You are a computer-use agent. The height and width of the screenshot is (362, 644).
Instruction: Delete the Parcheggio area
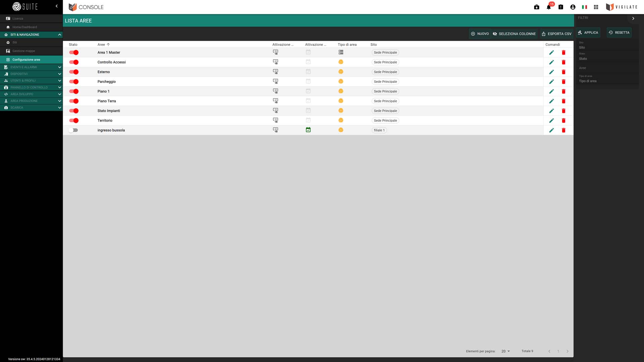pos(563,82)
